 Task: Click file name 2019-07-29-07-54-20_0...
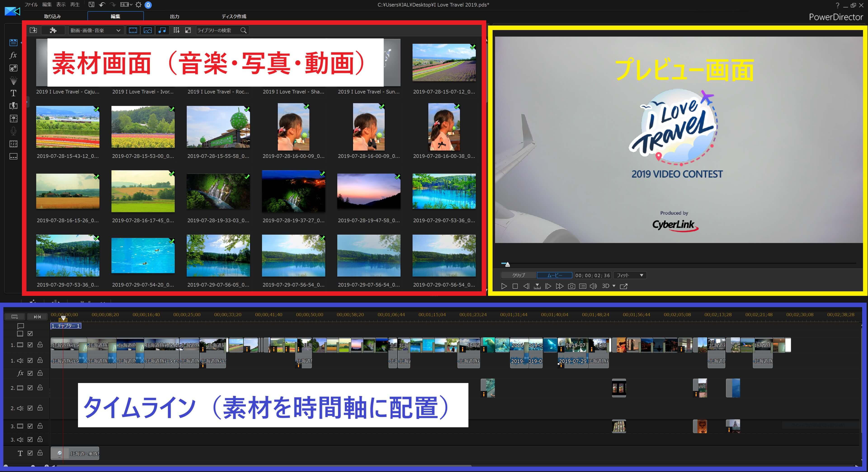tap(143, 285)
